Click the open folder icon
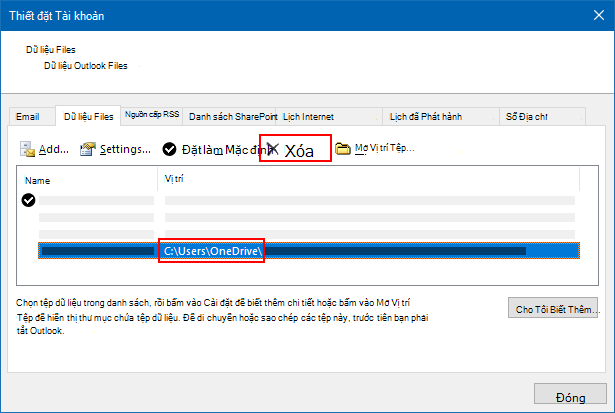The image size is (615, 413). [342, 148]
